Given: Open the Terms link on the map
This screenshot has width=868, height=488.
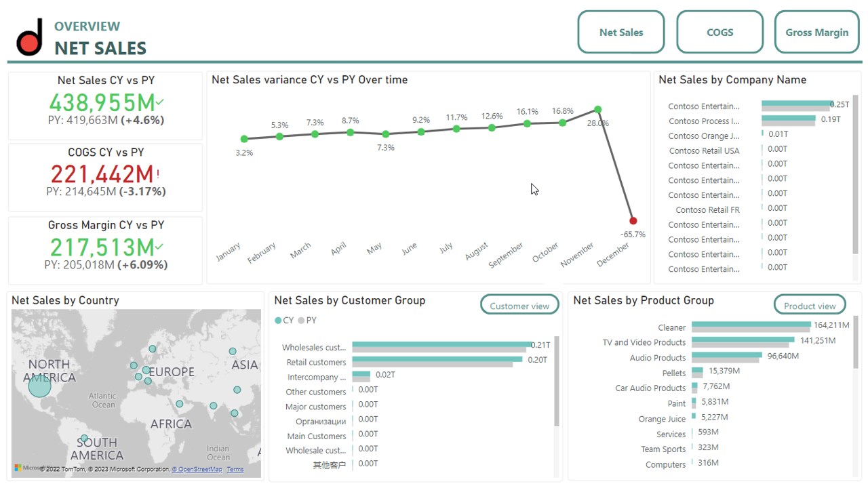Looking at the screenshot, I should (x=235, y=469).
